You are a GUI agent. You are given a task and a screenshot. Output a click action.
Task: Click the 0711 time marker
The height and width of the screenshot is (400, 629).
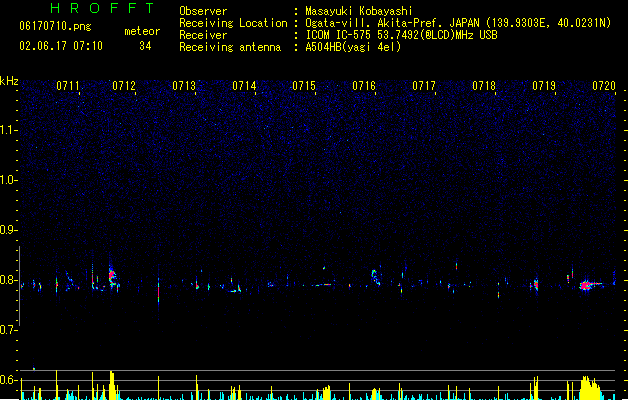point(68,86)
